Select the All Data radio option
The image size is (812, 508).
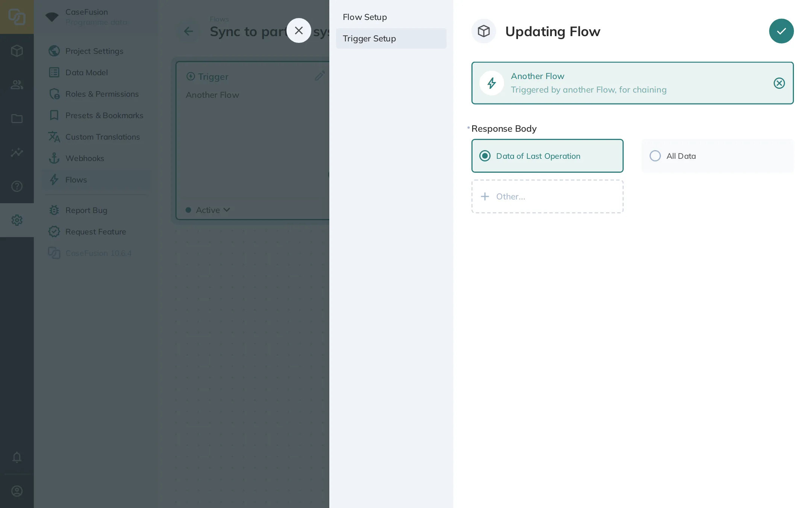tap(718, 156)
